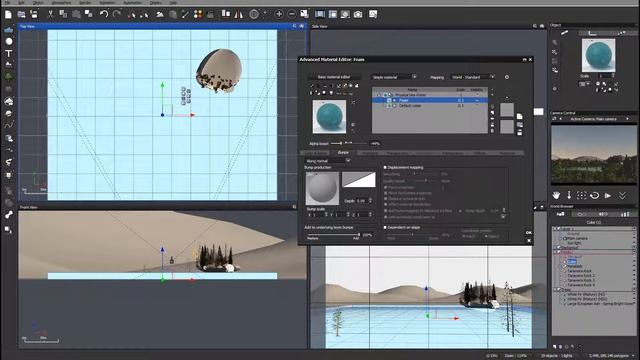Click the circular options icon next to Mapping
This screenshot has width=640, height=360.
tap(507, 77)
